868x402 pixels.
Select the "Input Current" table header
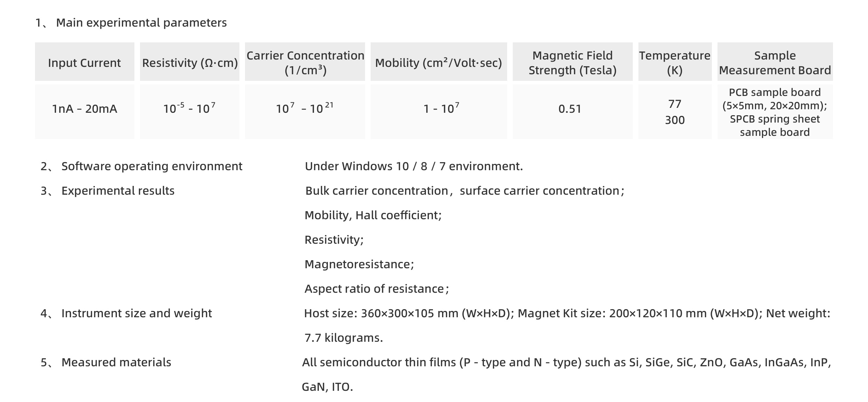click(84, 63)
